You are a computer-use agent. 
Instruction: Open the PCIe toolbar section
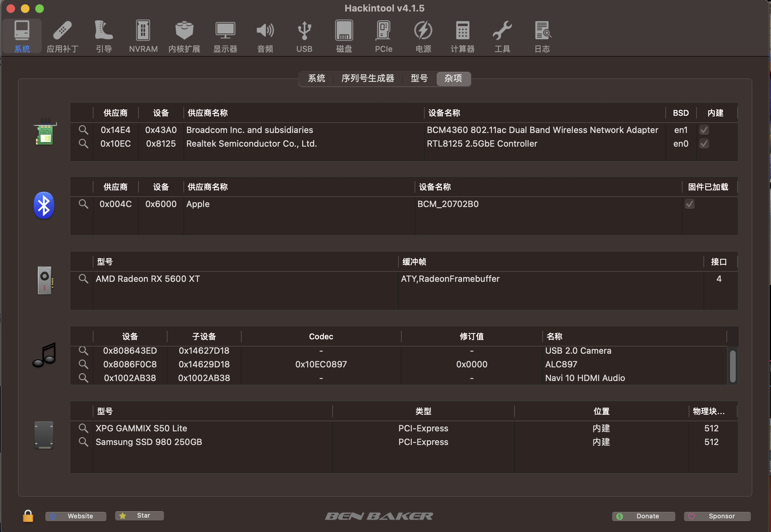pyautogui.click(x=383, y=36)
